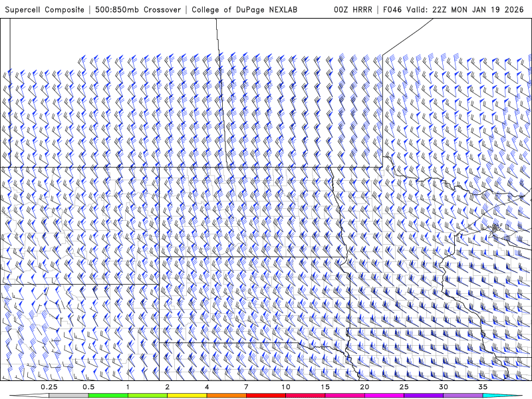This screenshot has width=532, height=399.
Task: Click the "22Z MON JAN 19 2026" valid time
Action: [x=478, y=9]
